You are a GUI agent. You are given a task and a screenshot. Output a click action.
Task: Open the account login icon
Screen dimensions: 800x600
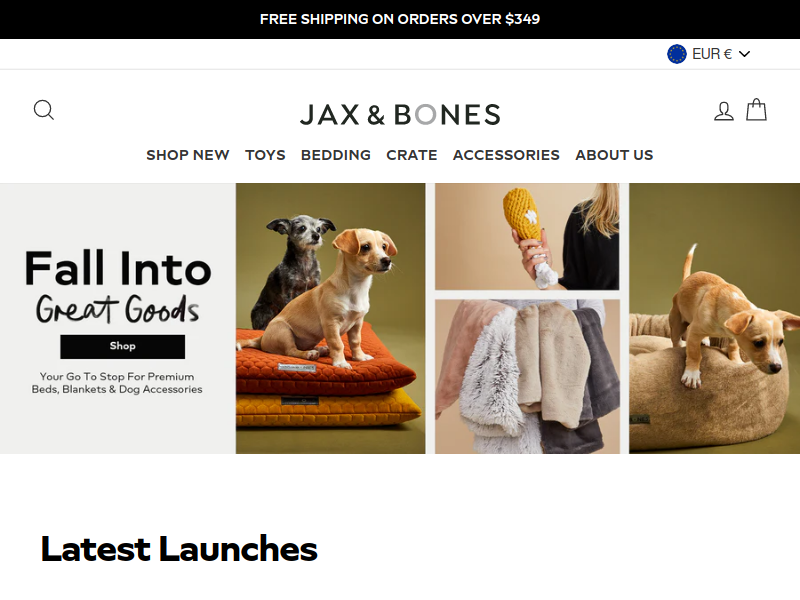pyautogui.click(x=723, y=111)
